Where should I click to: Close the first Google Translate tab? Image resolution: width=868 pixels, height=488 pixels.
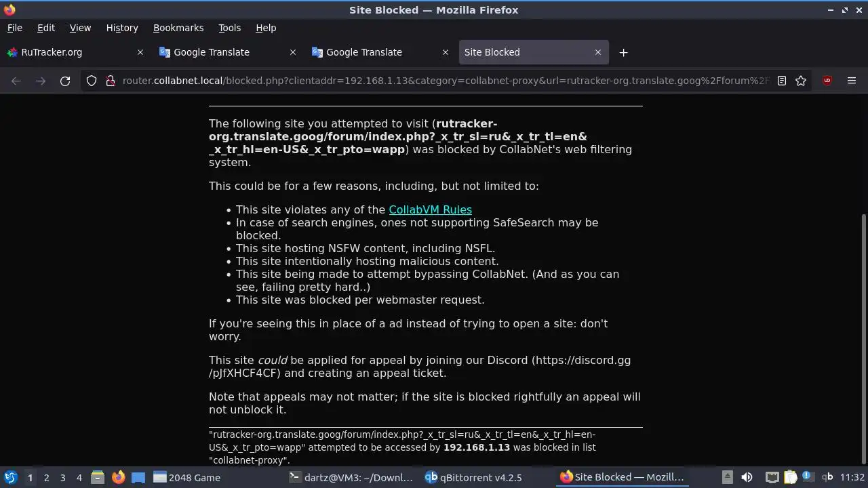pyautogui.click(x=293, y=52)
